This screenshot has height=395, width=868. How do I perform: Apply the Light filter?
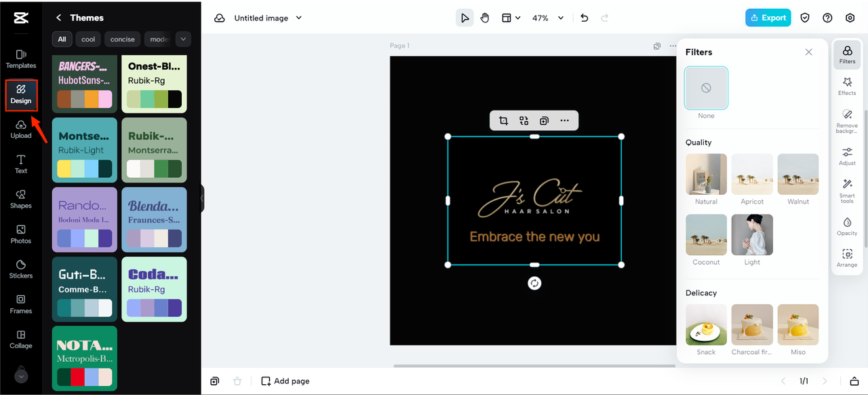[x=752, y=235]
